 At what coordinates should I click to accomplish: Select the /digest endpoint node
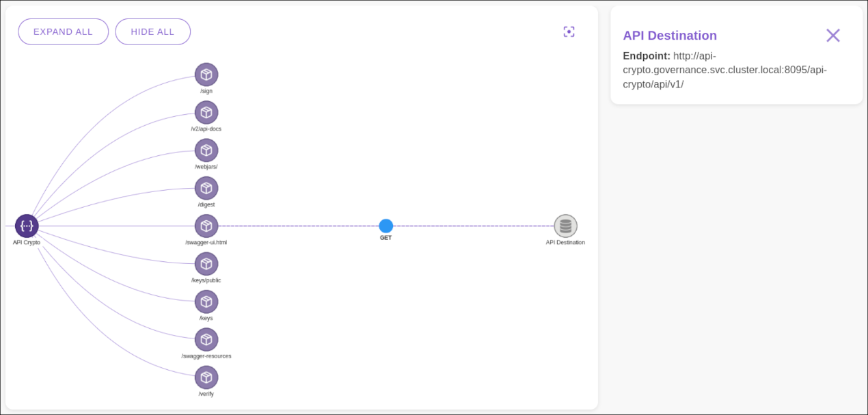pyautogui.click(x=206, y=189)
